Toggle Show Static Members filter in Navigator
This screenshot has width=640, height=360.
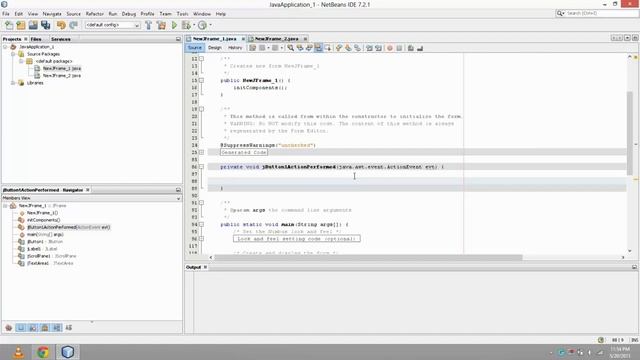(x=33, y=328)
